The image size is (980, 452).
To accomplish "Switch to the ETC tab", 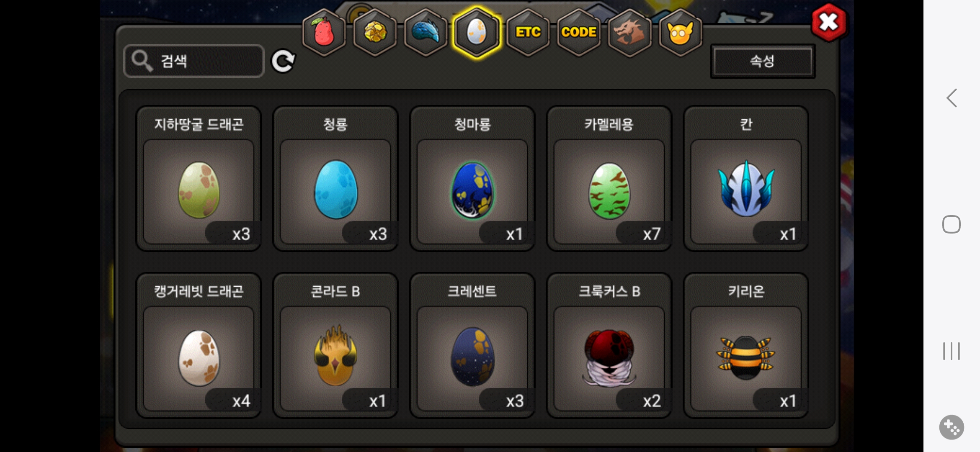I will pyautogui.click(x=528, y=33).
